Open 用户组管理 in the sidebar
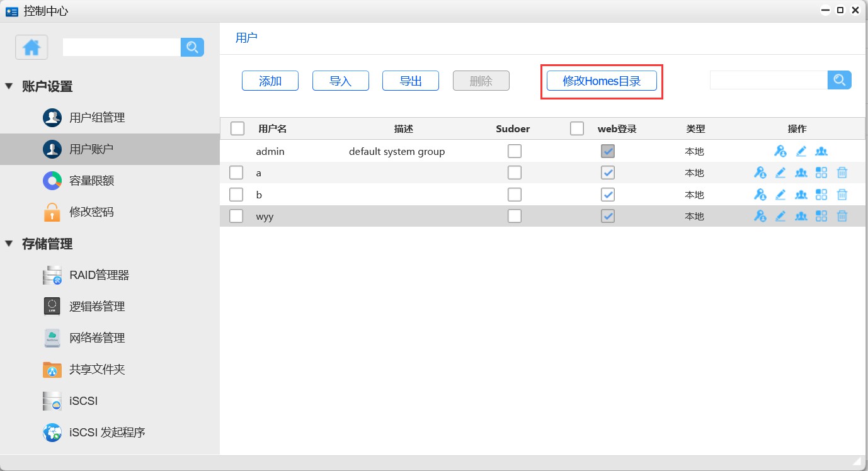 click(97, 118)
